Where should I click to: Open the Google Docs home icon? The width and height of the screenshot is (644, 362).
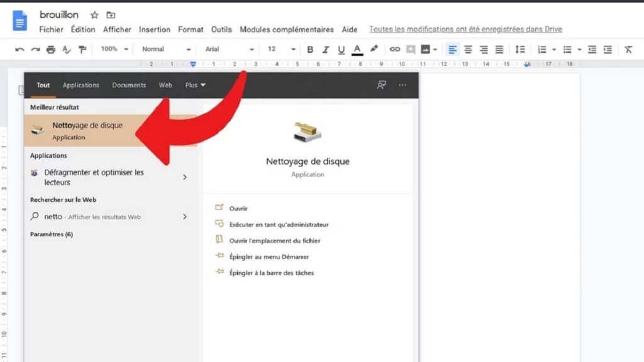pyautogui.click(x=19, y=21)
